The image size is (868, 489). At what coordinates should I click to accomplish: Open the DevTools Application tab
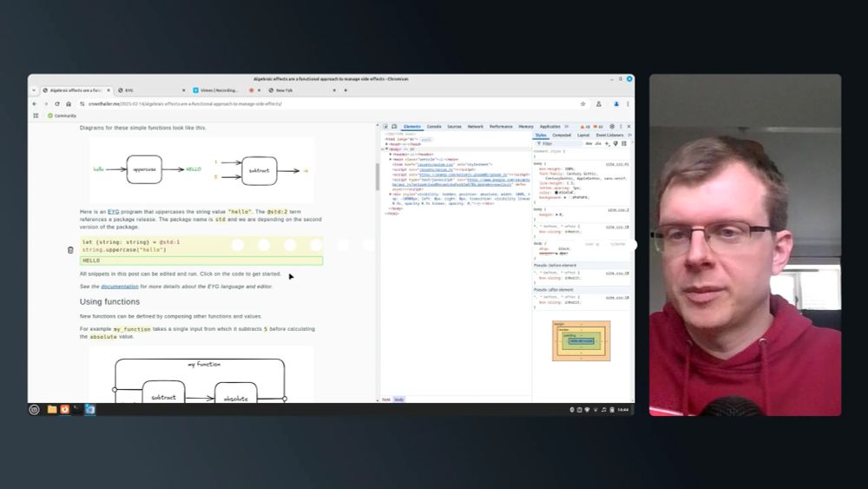549,127
